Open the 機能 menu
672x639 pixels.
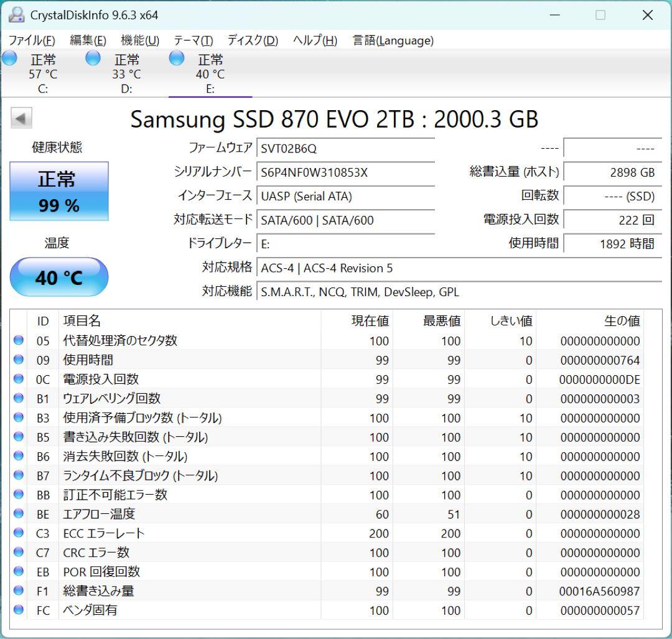coord(138,40)
